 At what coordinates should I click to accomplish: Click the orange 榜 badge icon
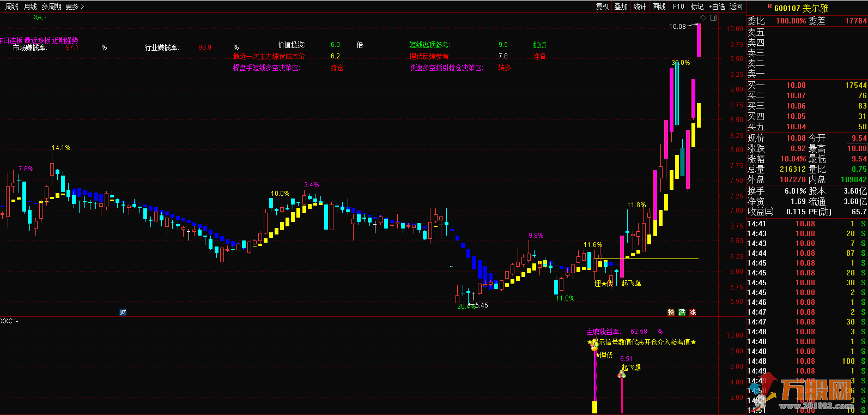[671, 312]
